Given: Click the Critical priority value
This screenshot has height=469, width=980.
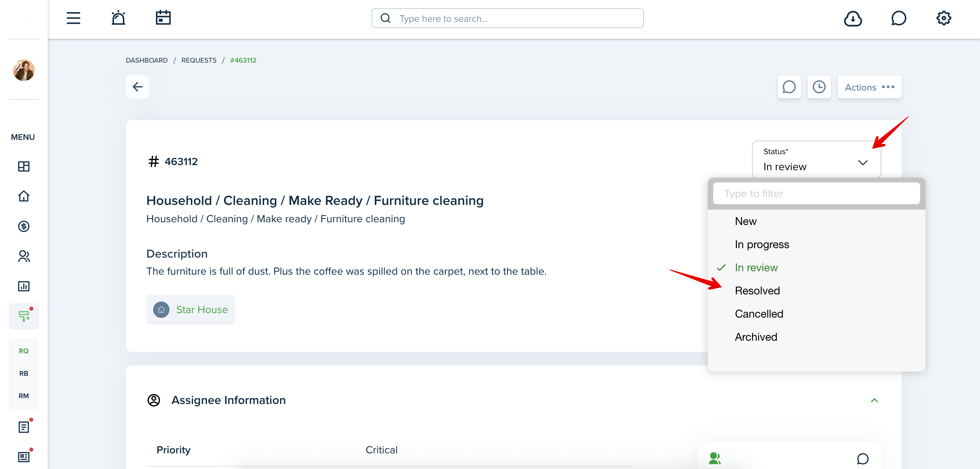Looking at the screenshot, I should (381, 450).
